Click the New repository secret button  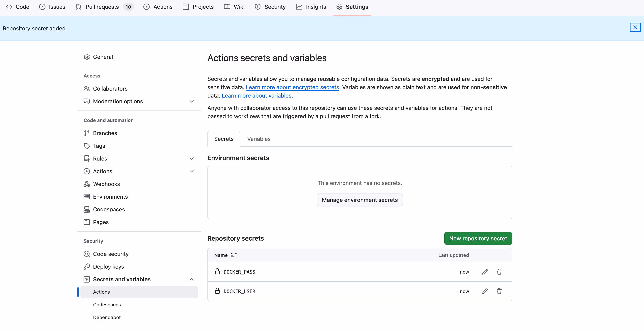click(x=478, y=238)
